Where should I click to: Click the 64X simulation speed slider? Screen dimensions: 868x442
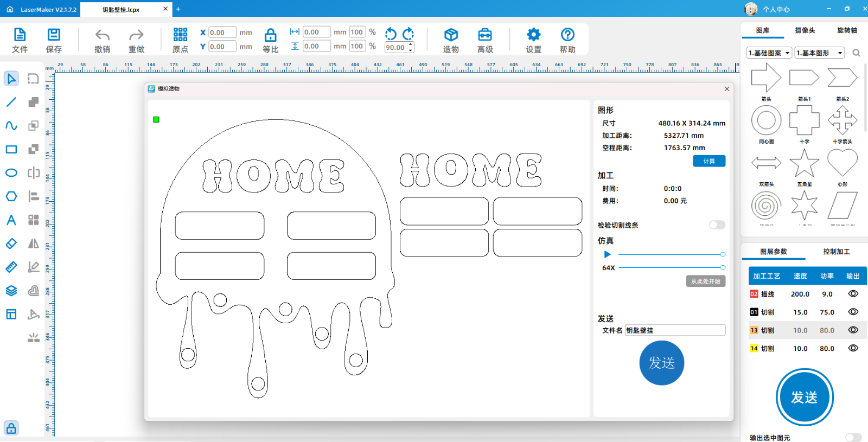pyautogui.click(x=671, y=267)
